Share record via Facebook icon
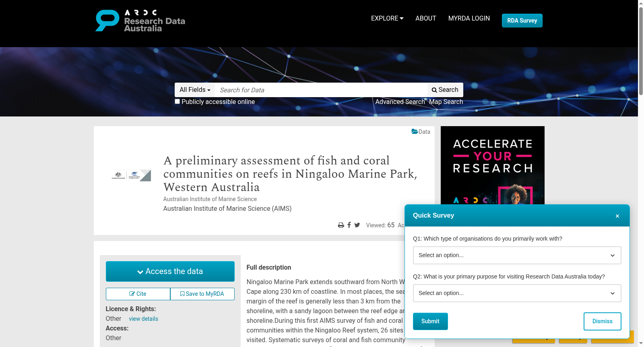 click(x=349, y=225)
